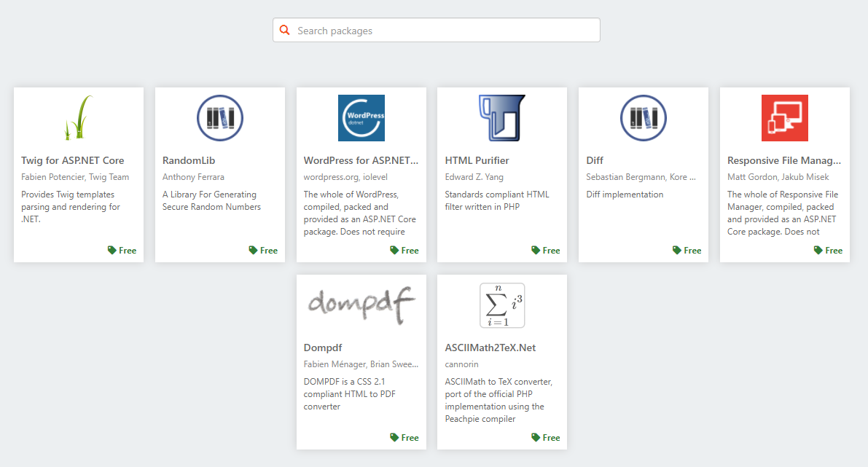Open the WordPress for ASP.NET package title
868x467 pixels.
pos(361,160)
